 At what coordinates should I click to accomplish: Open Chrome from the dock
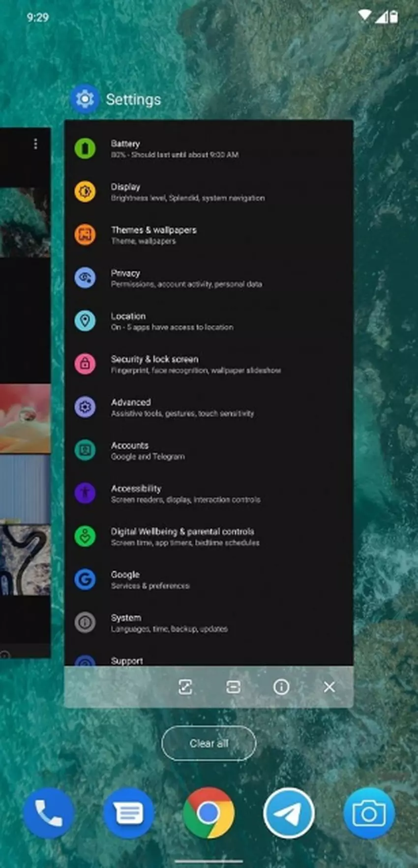click(209, 813)
